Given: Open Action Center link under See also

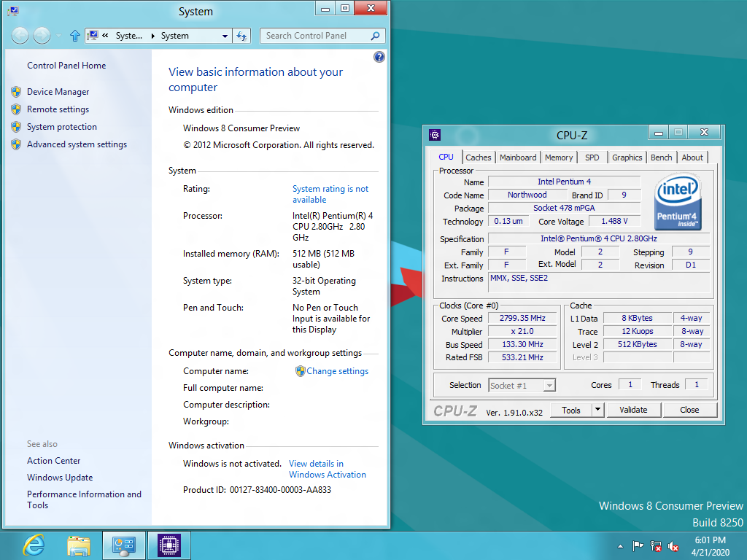Looking at the screenshot, I should 54,461.
